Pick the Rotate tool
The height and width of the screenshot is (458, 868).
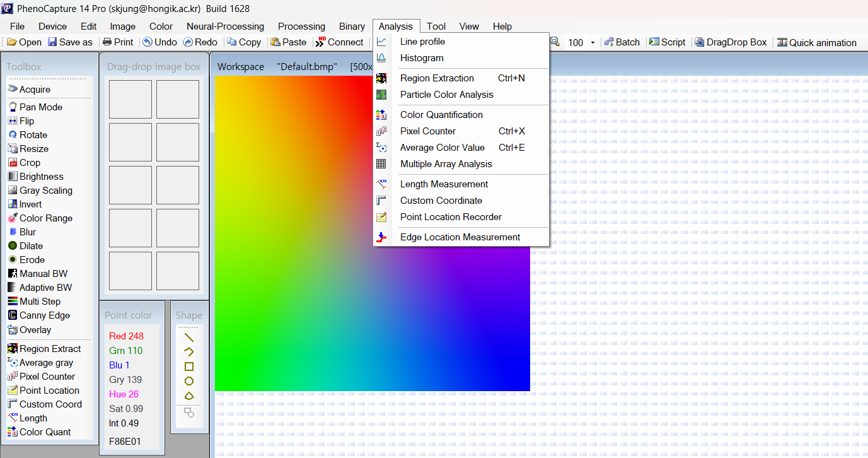28,135
